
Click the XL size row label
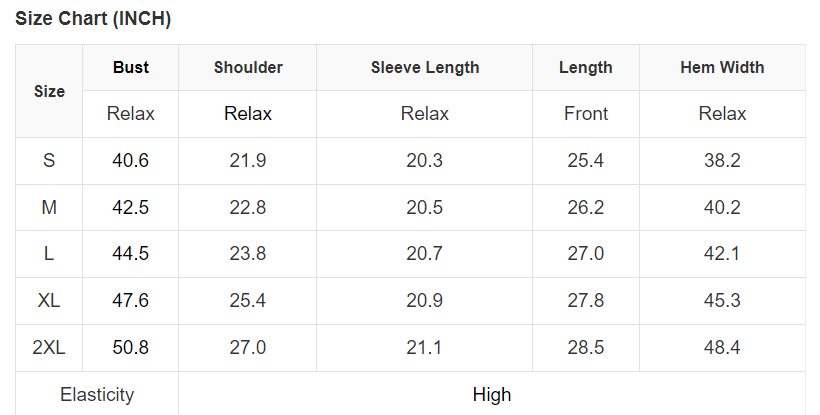point(49,301)
